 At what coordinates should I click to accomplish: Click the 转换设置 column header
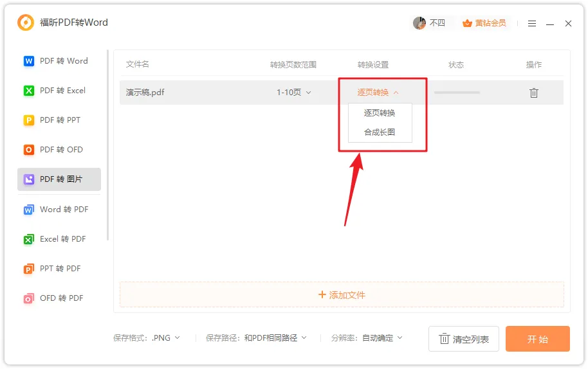pos(373,65)
